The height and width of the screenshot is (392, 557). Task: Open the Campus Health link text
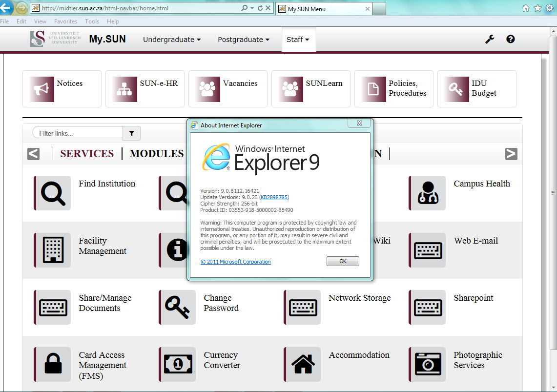point(482,184)
